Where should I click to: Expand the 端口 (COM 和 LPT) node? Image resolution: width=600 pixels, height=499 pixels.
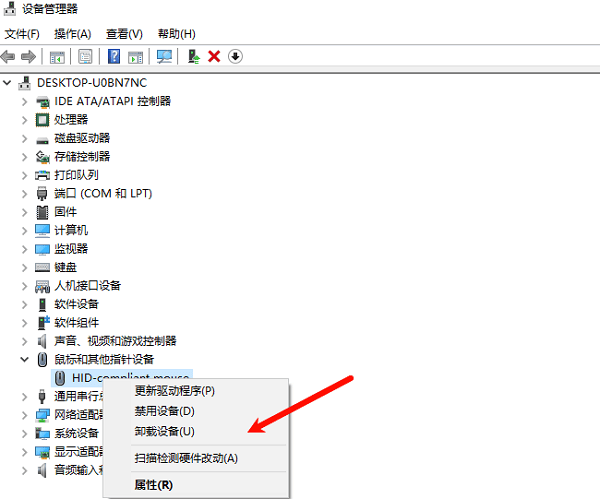[24, 193]
